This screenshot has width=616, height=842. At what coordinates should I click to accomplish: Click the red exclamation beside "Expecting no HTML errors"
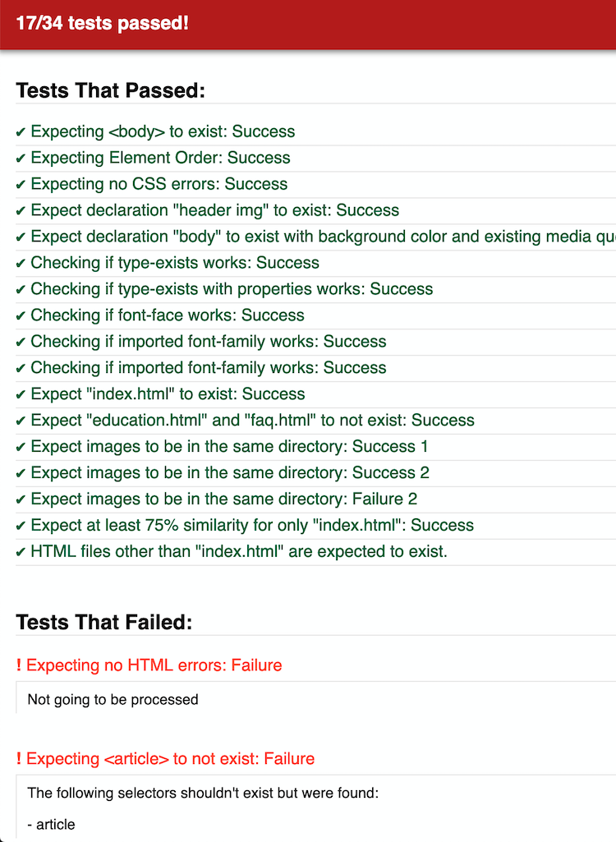pyautogui.click(x=19, y=665)
